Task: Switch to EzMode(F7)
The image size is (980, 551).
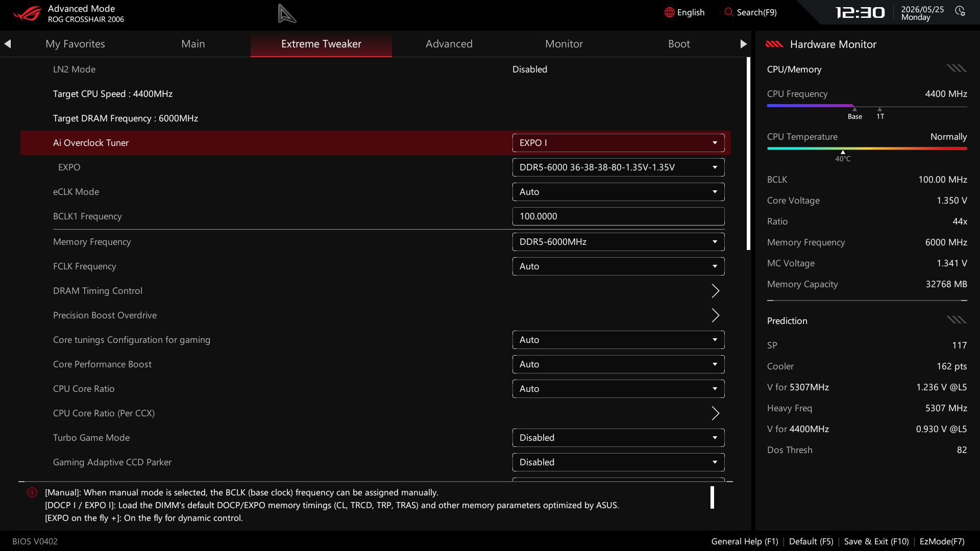Action: [x=942, y=541]
